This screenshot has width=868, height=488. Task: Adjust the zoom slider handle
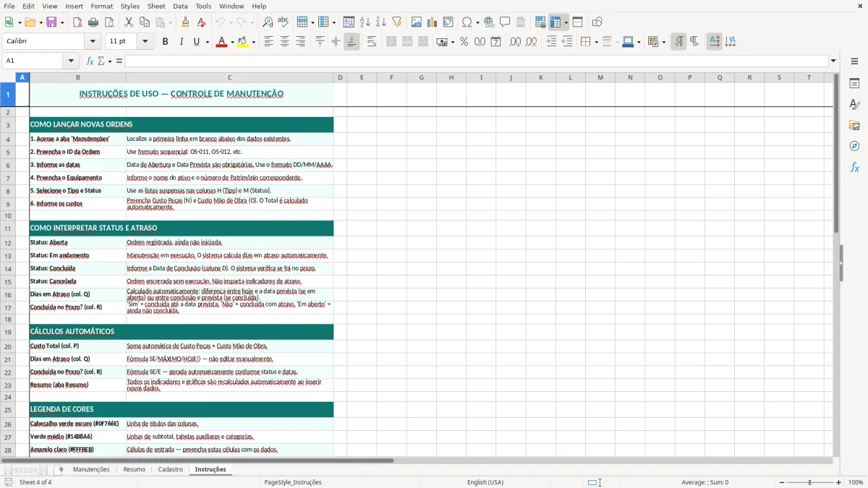point(810,482)
